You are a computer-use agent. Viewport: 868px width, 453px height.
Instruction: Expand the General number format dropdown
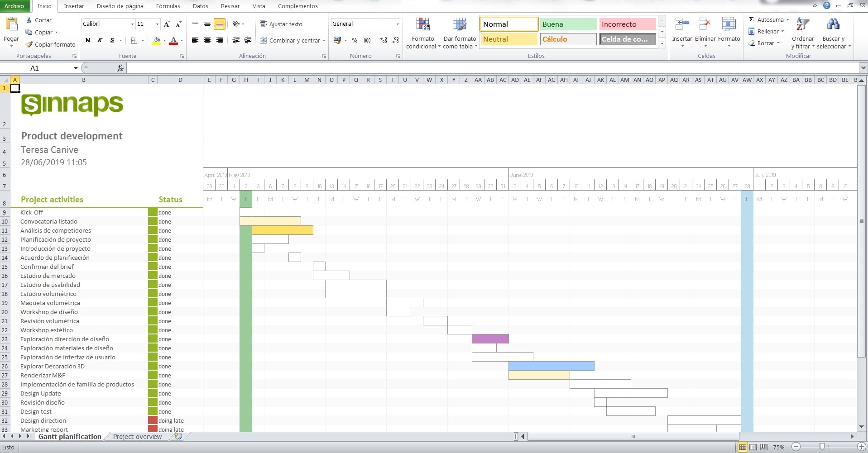[x=398, y=24]
